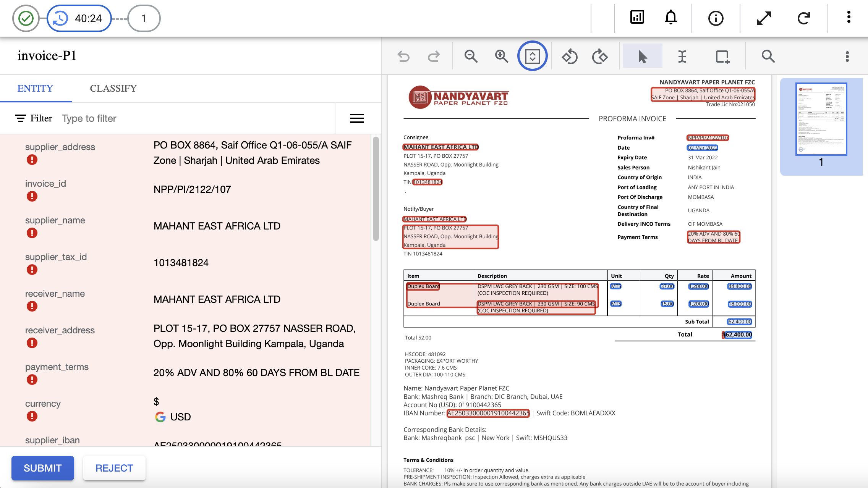Open the entity list hamburger menu
This screenshot has width=868, height=488.
point(356,118)
